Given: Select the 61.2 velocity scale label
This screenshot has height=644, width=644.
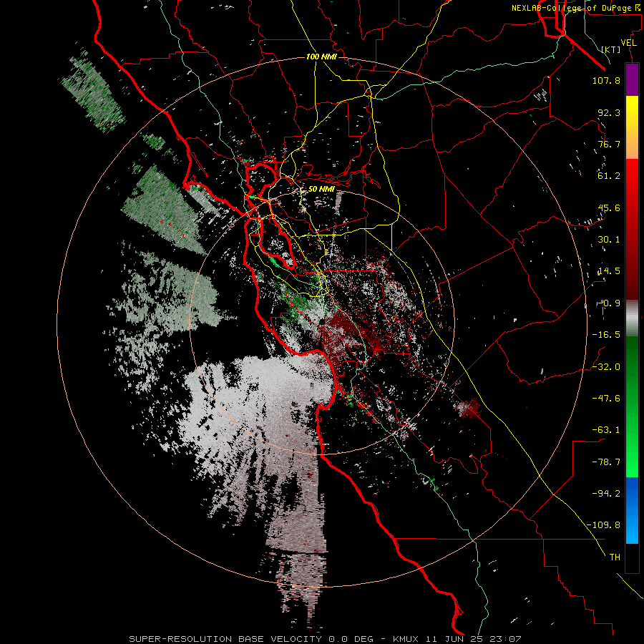Looking at the screenshot, I should 609,176.
